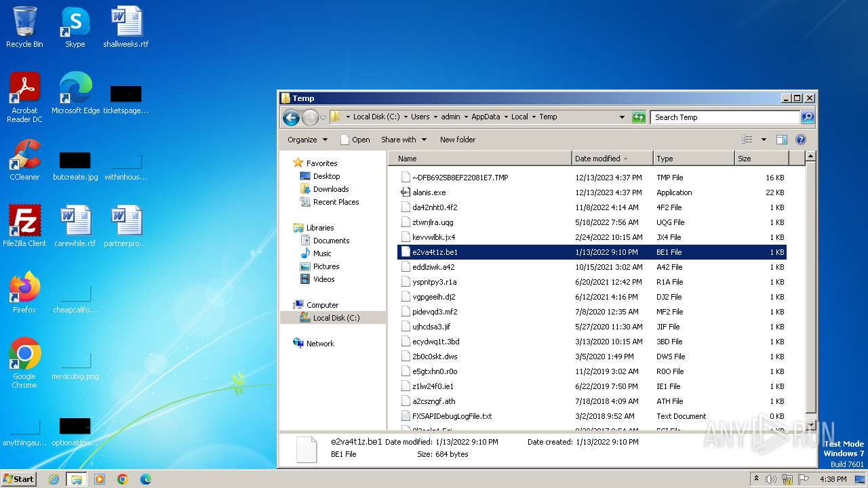Open address bar previous locations dropdown
This screenshot has height=488, width=868.
click(622, 117)
